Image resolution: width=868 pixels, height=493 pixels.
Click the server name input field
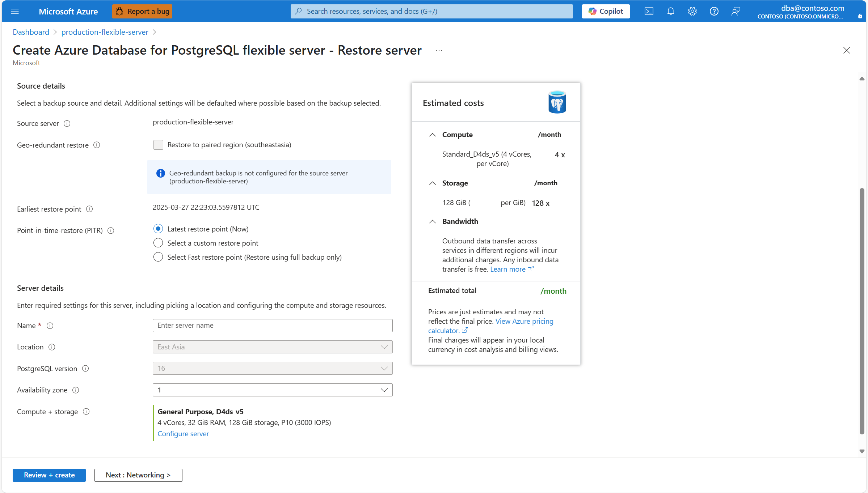coord(272,325)
